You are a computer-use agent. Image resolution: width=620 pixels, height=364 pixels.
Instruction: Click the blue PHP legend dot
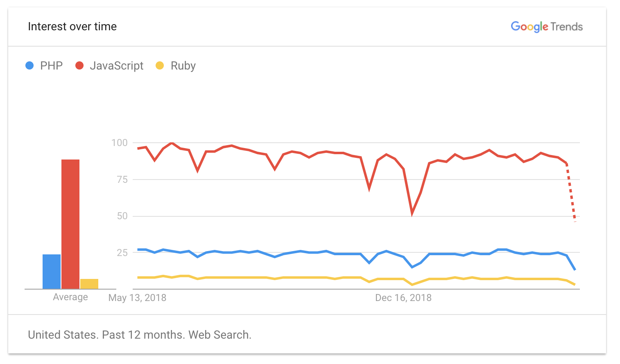pyautogui.click(x=29, y=65)
